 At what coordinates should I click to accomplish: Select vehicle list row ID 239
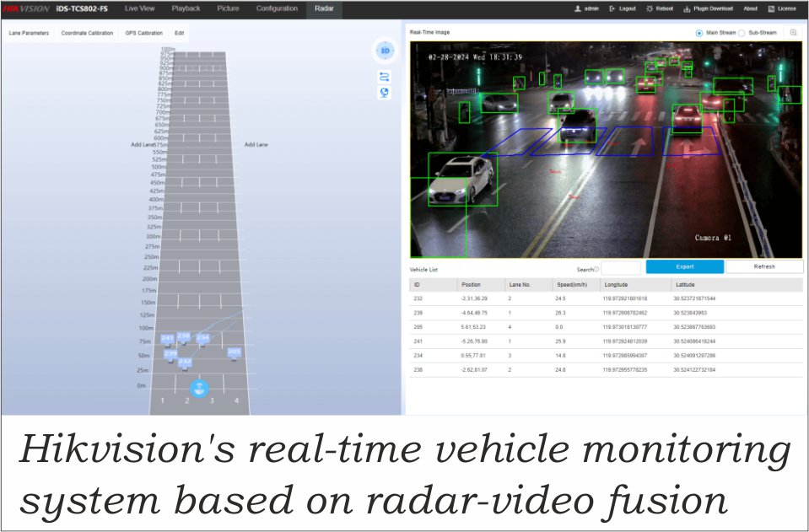607,313
